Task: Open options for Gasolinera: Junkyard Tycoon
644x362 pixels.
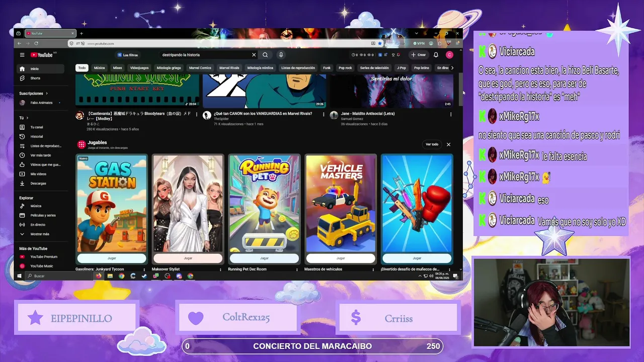Action: point(144,269)
